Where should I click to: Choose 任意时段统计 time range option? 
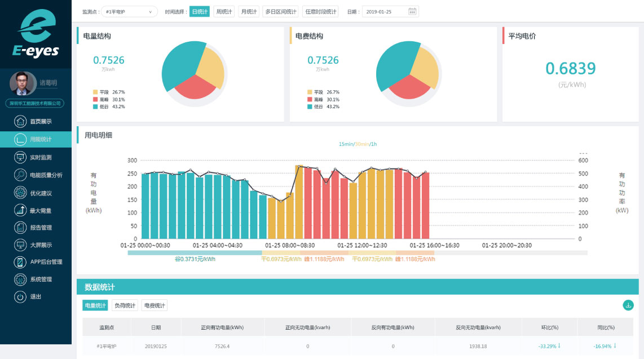[x=320, y=11]
